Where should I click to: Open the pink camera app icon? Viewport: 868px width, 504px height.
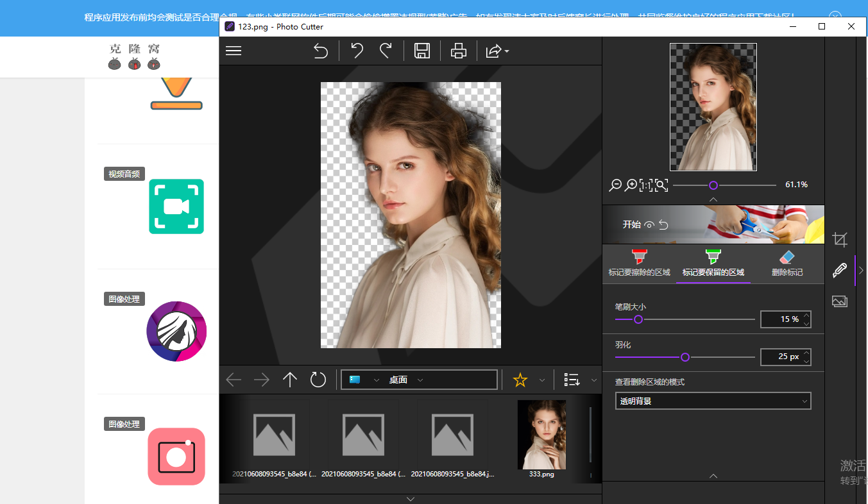coord(176,457)
